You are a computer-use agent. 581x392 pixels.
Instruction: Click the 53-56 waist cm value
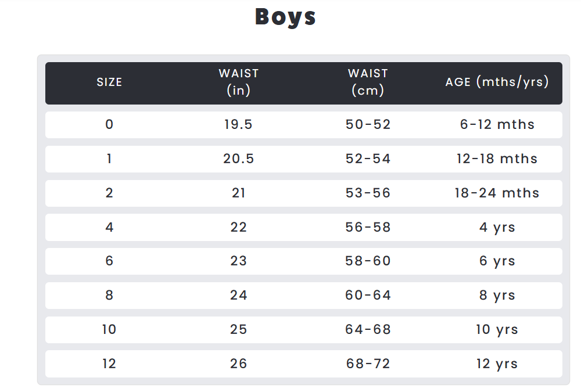(368, 193)
